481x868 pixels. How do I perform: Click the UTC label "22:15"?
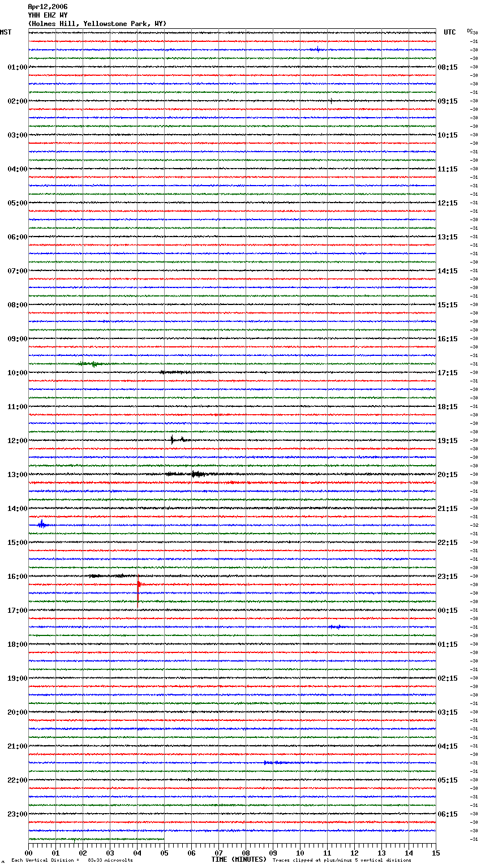tap(448, 543)
